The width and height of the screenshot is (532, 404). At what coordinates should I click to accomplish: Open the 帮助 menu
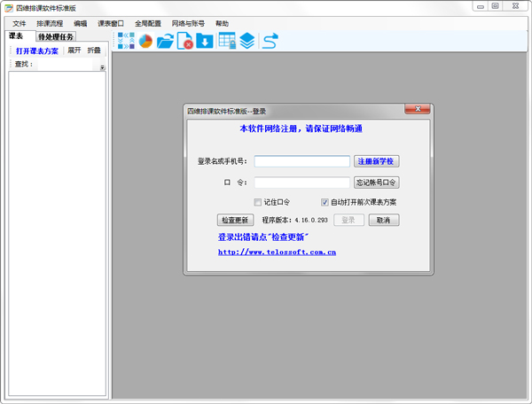[x=222, y=23]
